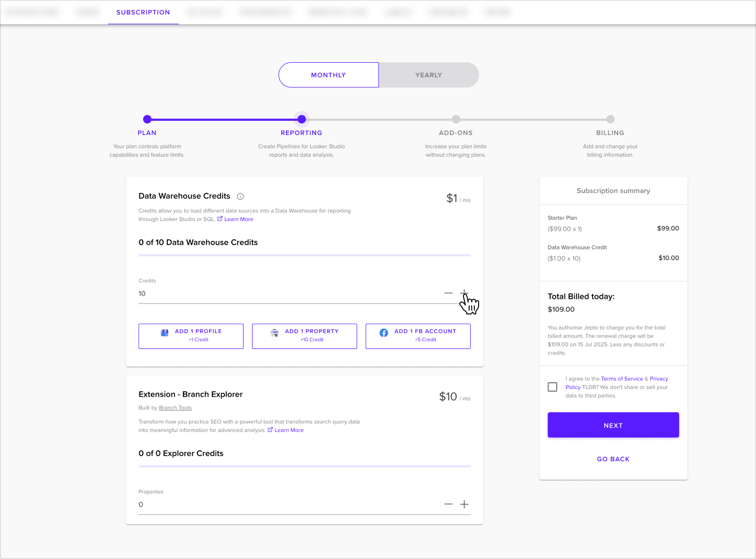Image resolution: width=756 pixels, height=559 pixels.
Task: Open the Branch Tools link
Action: (x=175, y=408)
